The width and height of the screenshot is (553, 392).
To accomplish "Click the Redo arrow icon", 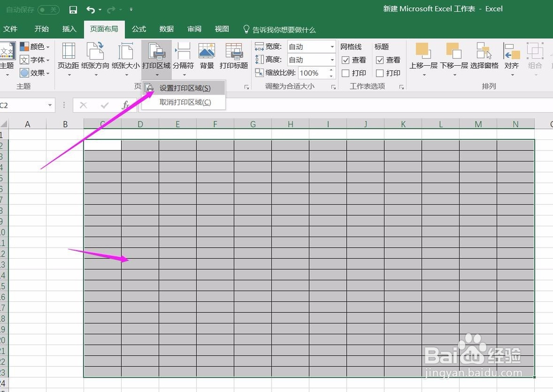I will point(111,9).
